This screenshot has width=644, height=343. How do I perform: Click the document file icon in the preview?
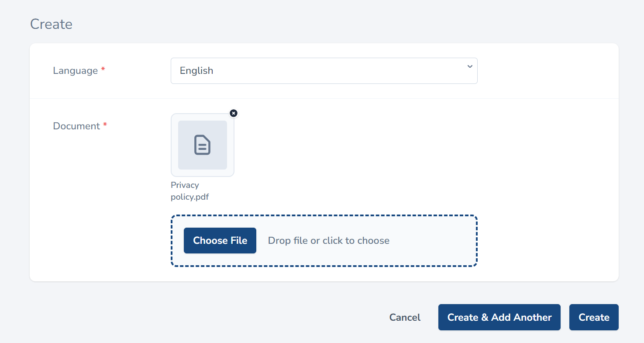pyautogui.click(x=202, y=145)
